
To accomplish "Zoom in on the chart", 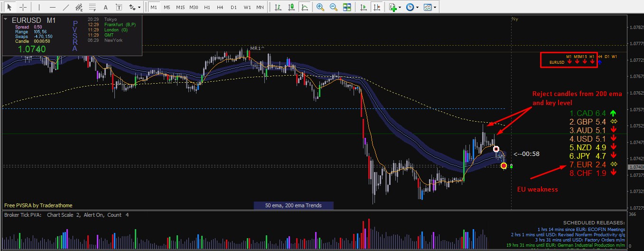I will point(320,7).
